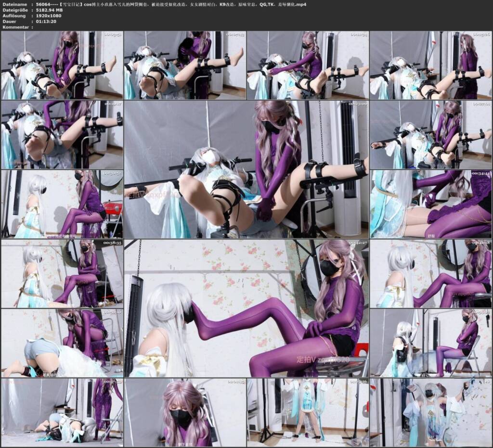Screen dimensions: 493x448
Task: Click the "Dateiname" label in the header
Action: click(x=15, y=4)
